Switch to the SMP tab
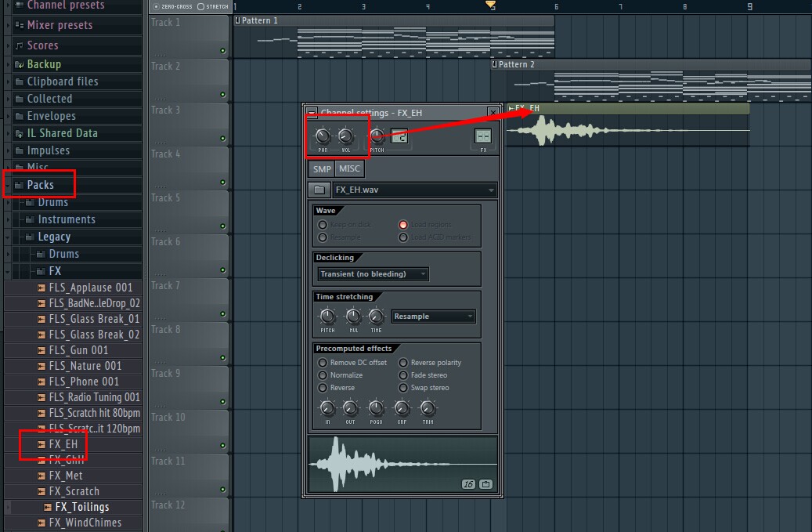The width and height of the screenshot is (812, 532). (x=322, y=169)
